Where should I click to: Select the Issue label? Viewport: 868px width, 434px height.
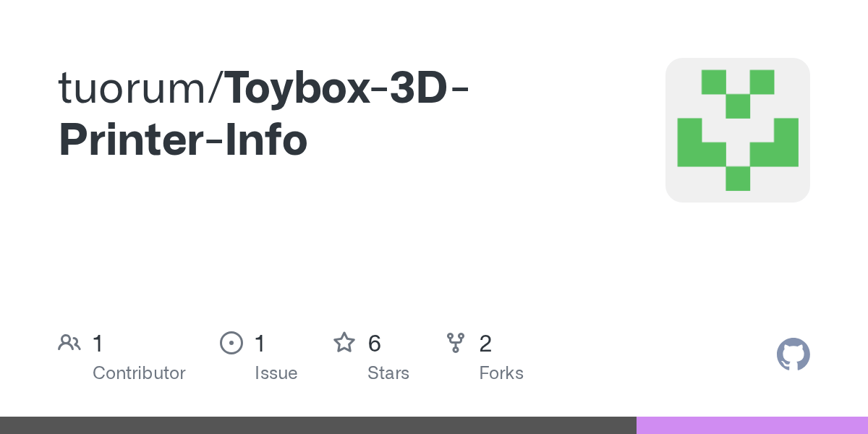[276, 373]
